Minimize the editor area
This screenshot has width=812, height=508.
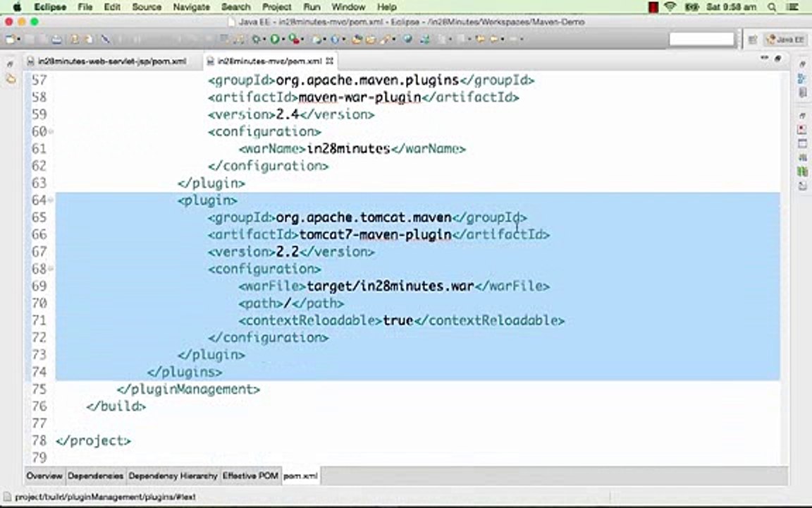tap(764, 58)
